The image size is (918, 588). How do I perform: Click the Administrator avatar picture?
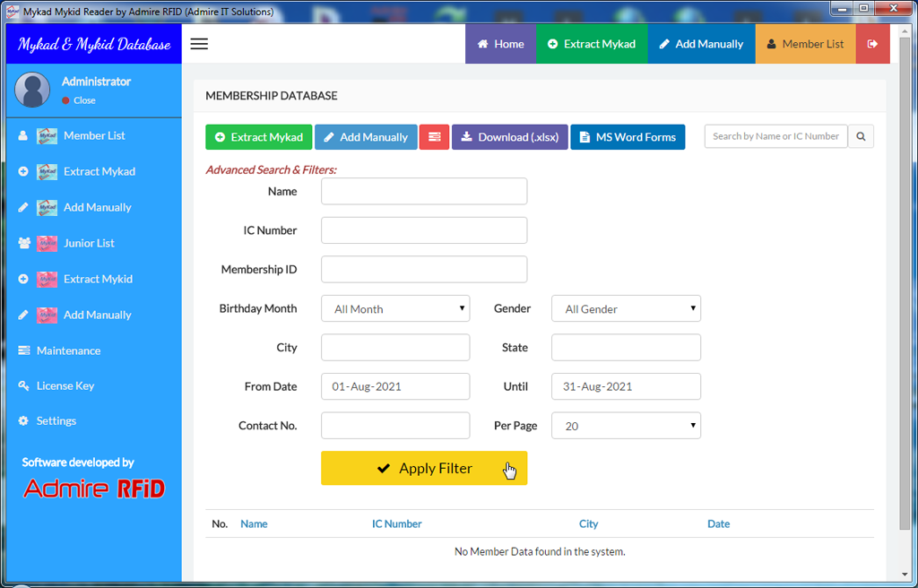32,90
